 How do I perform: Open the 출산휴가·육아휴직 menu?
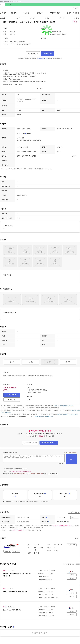(73, 13)
